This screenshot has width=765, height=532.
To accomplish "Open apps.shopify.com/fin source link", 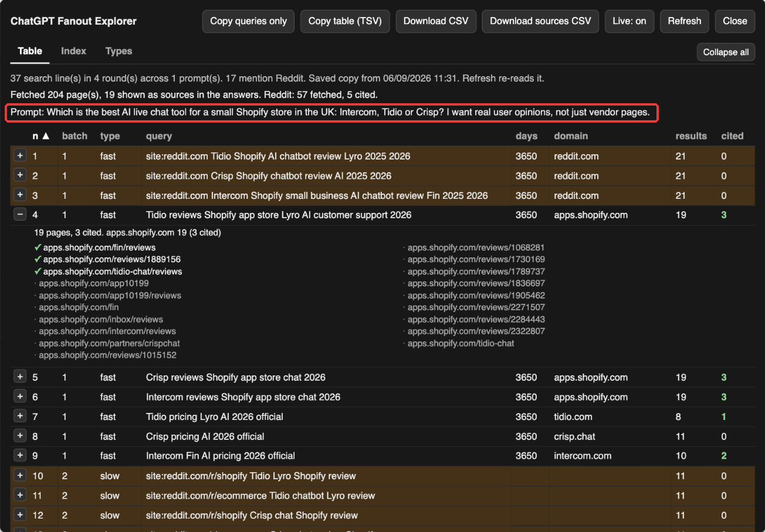I will click(x=79, y=307).
